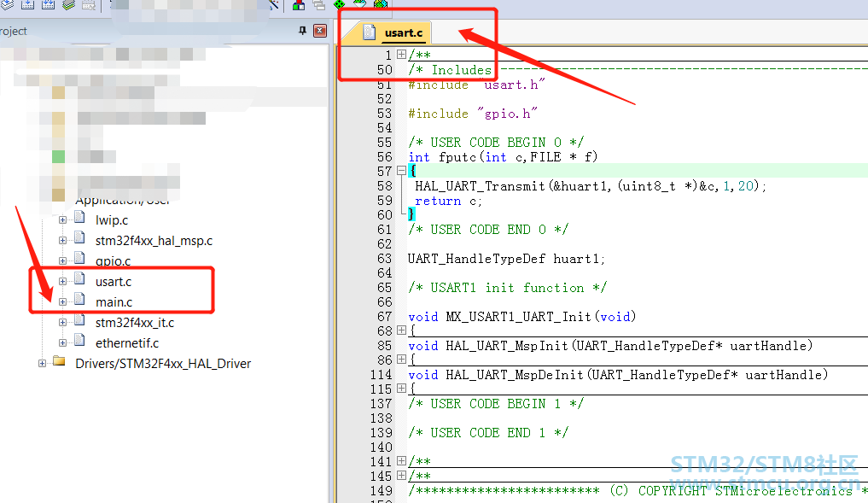Expand the stm32f4xx_hal_msp.c tree node
The height and width of the screenshot is (503, 868).
pos(62,241)
